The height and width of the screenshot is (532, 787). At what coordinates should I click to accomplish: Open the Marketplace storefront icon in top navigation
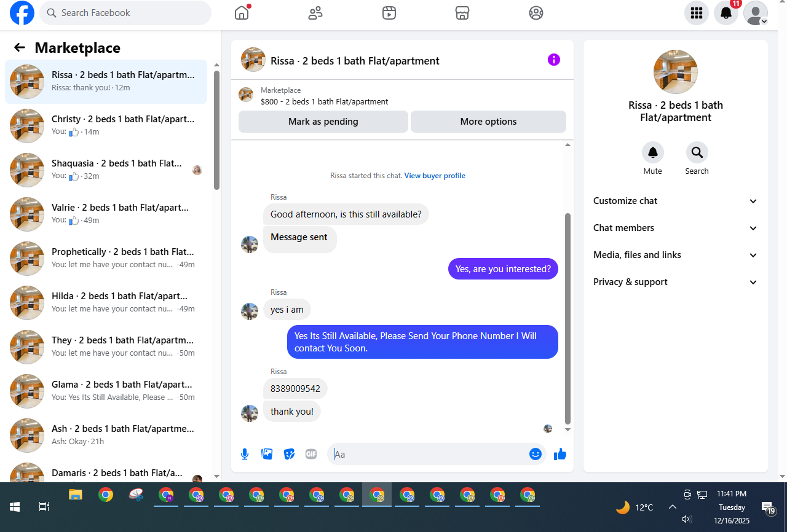(x=462, y=13)
